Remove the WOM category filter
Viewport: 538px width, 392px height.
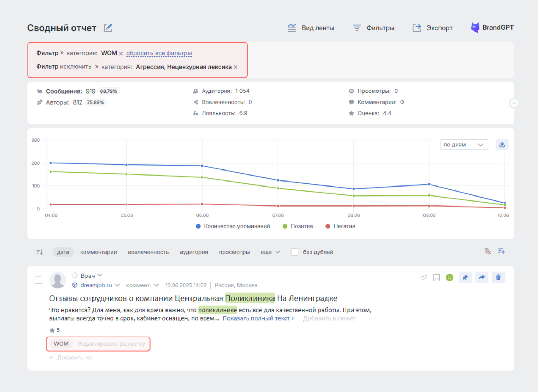tap(121, 54)
